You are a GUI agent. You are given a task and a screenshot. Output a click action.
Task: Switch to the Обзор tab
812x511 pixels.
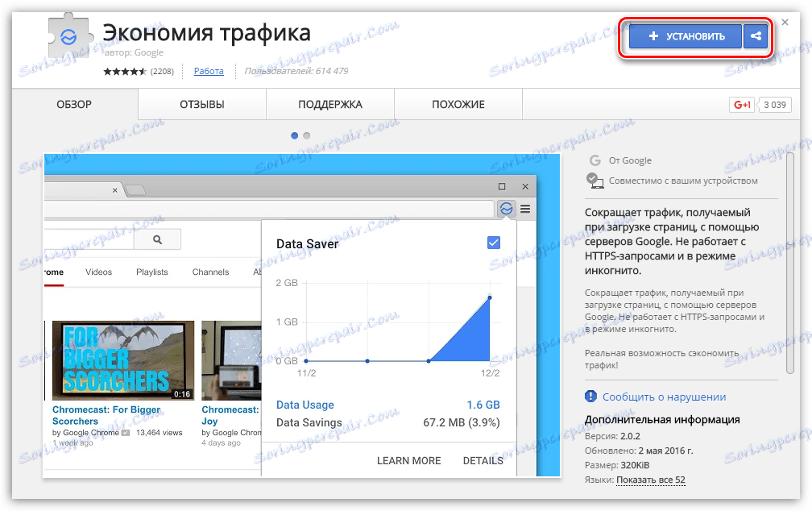click(74, 104)
